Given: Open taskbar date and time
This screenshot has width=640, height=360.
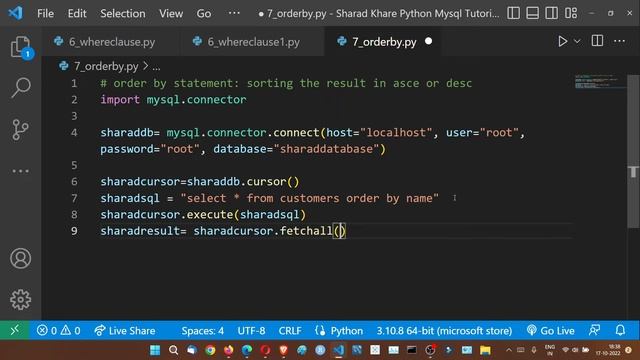Looking at the screenshot, I should [608, 350].
